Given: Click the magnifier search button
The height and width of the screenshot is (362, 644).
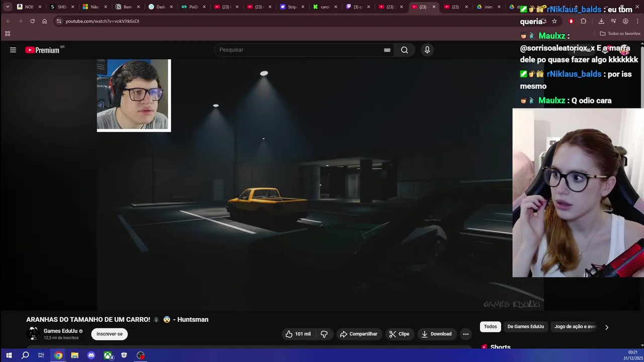Looking at the screenshot, I should click(x=405, y=50).
